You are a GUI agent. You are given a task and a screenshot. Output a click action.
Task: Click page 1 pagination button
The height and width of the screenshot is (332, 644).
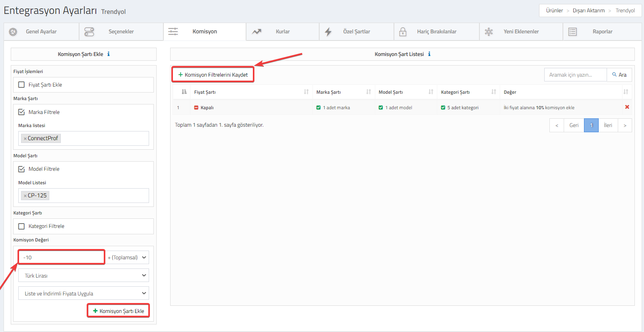[x=591, y=125]
